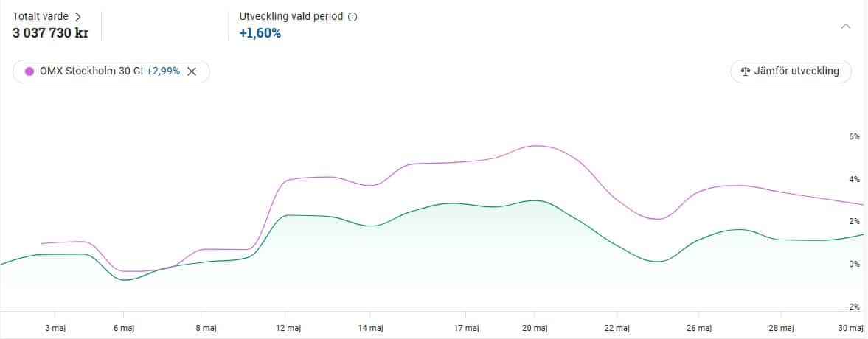This screenshot has height=339, width=868.
Task: Click the scale icon in Jämför utveckling
Action: (x=743, y=71)
